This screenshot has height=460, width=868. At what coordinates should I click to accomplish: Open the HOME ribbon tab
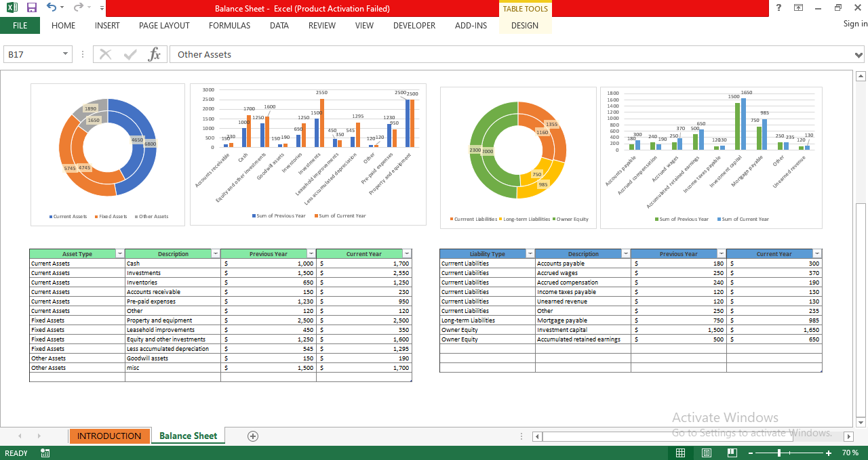click(x=64, y=26)
